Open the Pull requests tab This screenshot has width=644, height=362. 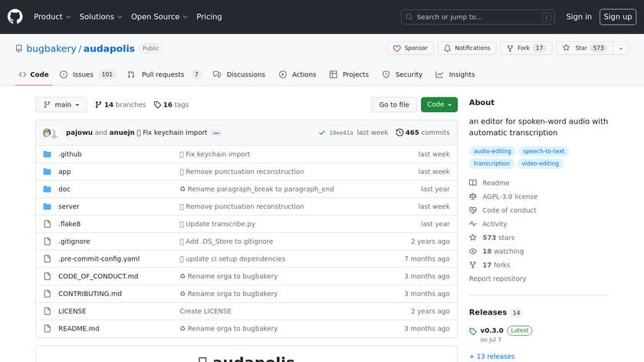click(163, 74)
